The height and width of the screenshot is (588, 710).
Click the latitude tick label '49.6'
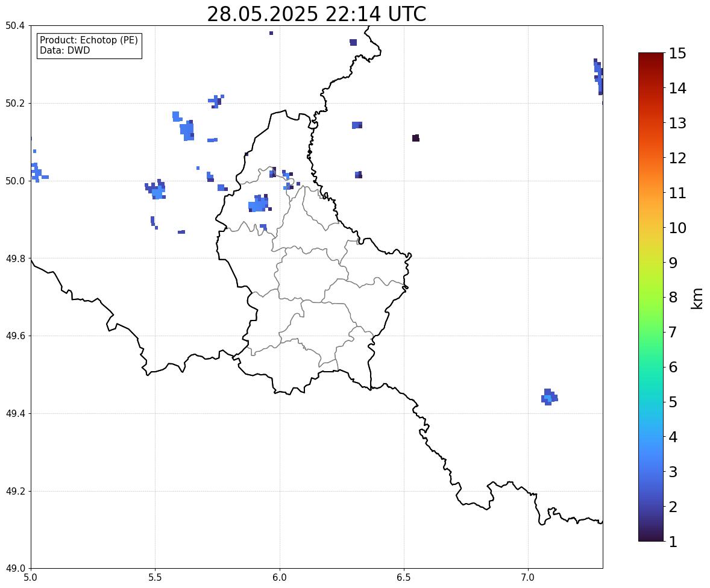(15, 336)
